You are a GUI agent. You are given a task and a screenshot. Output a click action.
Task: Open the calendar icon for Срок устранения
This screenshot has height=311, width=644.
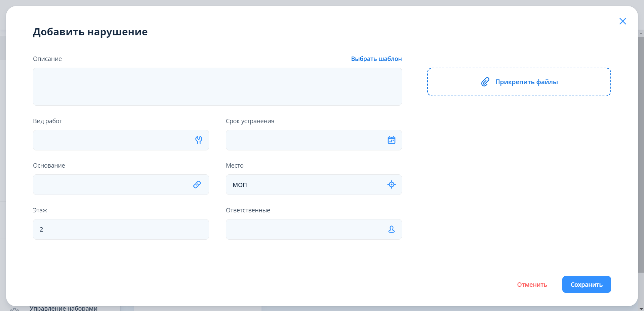click(391, 140)
